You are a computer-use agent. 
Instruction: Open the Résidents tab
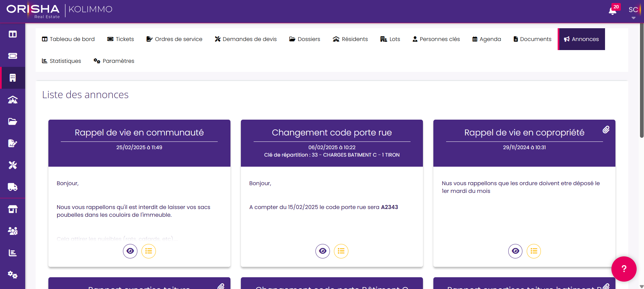click(x=350, y=39)
